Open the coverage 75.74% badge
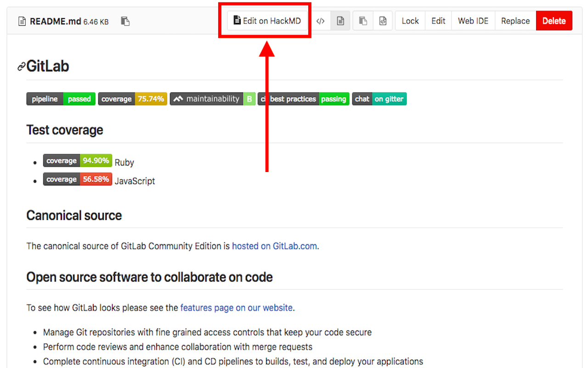The image size is (588, 368). pyautogui.click(x=133, y=99)
